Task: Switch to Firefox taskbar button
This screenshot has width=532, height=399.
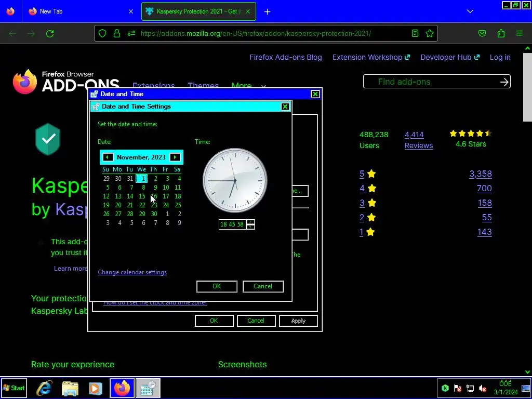Action: [x=122, y=388]
